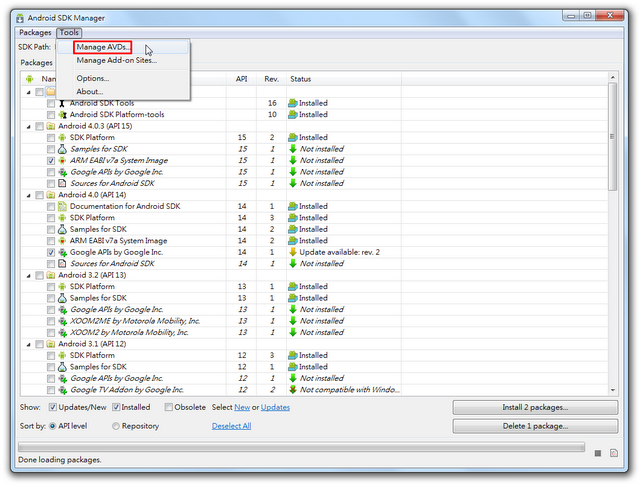The height and width of the screenshot is (484, 640).
Task: Check the XOOM2ME by Motorola Mobility checkbox
Action: pyautogui.click(x=51, y=322)
